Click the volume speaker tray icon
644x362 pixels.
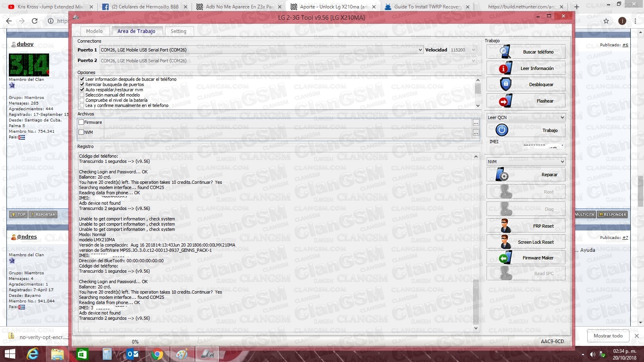[x=592, y=354]
